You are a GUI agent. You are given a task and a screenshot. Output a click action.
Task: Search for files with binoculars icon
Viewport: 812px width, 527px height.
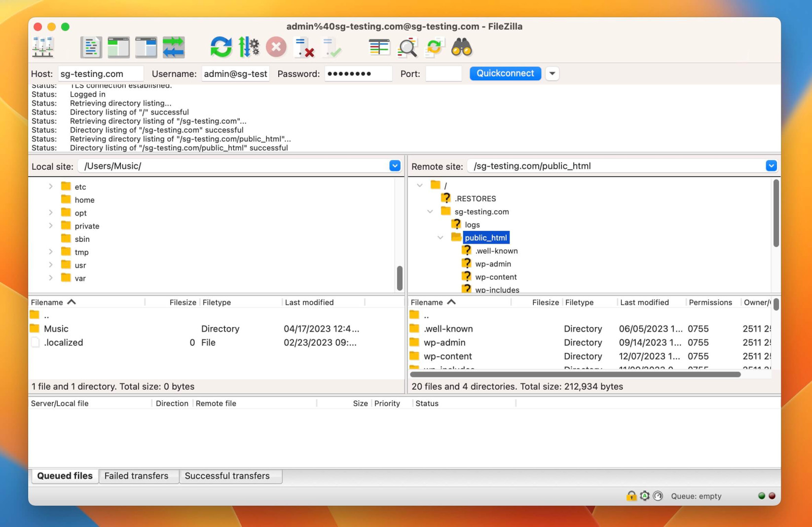click(462, 47)
